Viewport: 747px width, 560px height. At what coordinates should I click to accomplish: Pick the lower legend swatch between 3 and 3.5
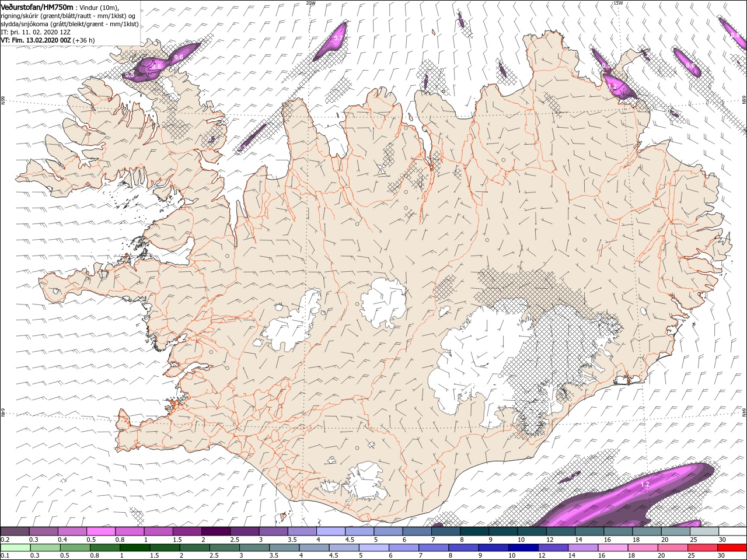[254, 548]
